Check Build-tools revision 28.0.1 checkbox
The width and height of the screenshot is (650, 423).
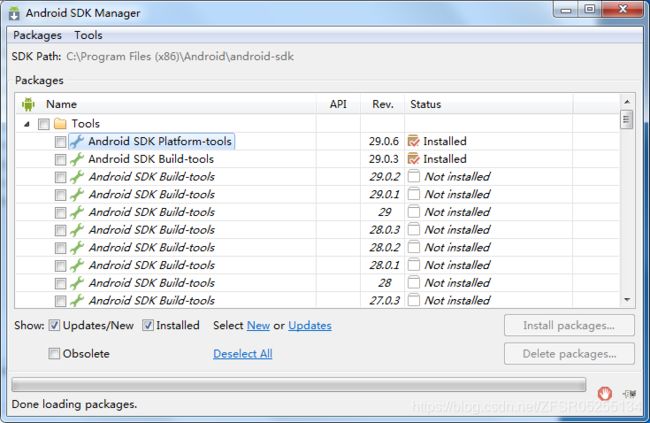[60, 266]
